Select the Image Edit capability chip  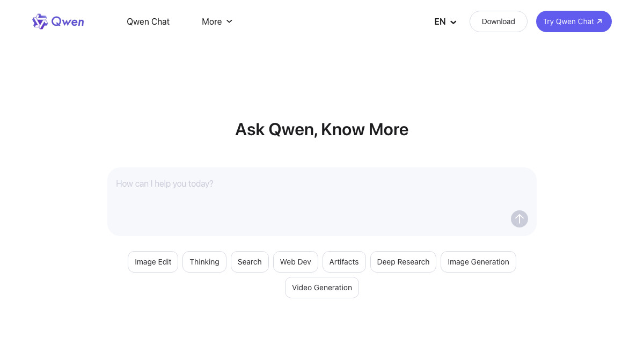pos(152,262)
